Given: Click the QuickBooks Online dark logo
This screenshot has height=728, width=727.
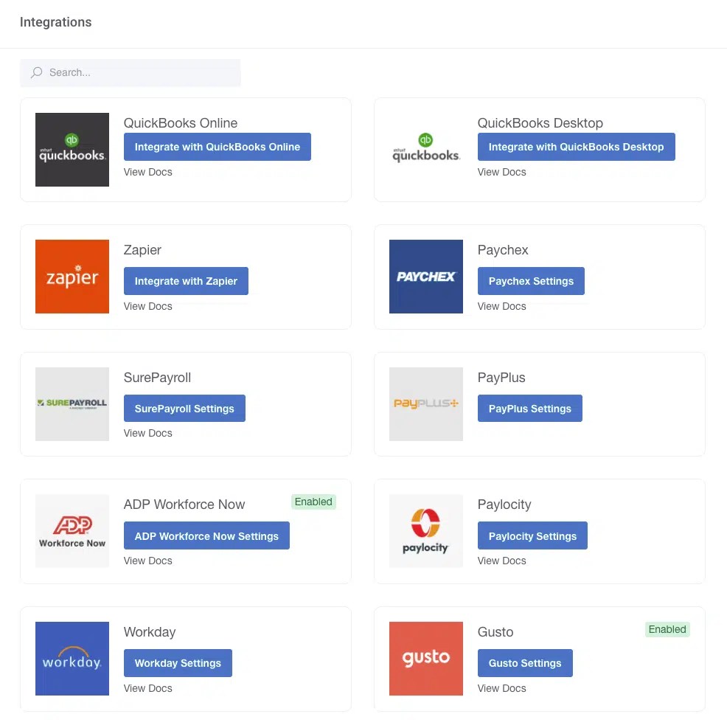Looking at the screenshot, I should 72,150.
